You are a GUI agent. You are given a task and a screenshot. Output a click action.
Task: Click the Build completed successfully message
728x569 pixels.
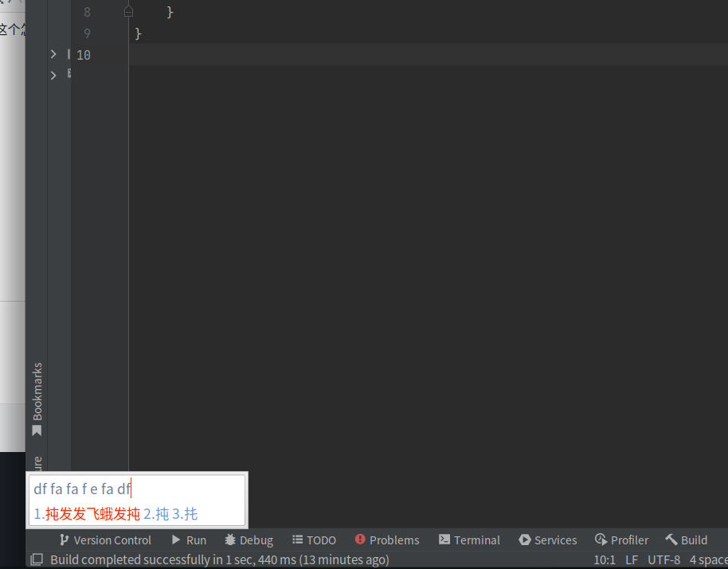215,559
